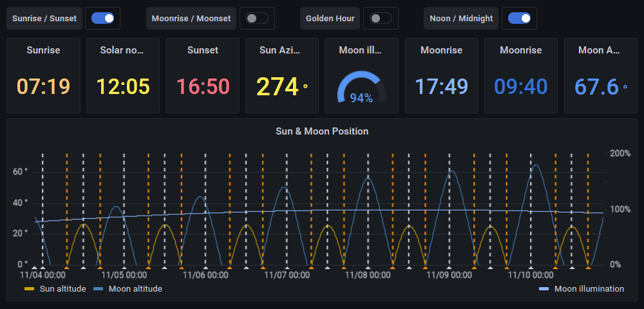
Task: Click the 12:05 solar noon value
Action: 123,87
